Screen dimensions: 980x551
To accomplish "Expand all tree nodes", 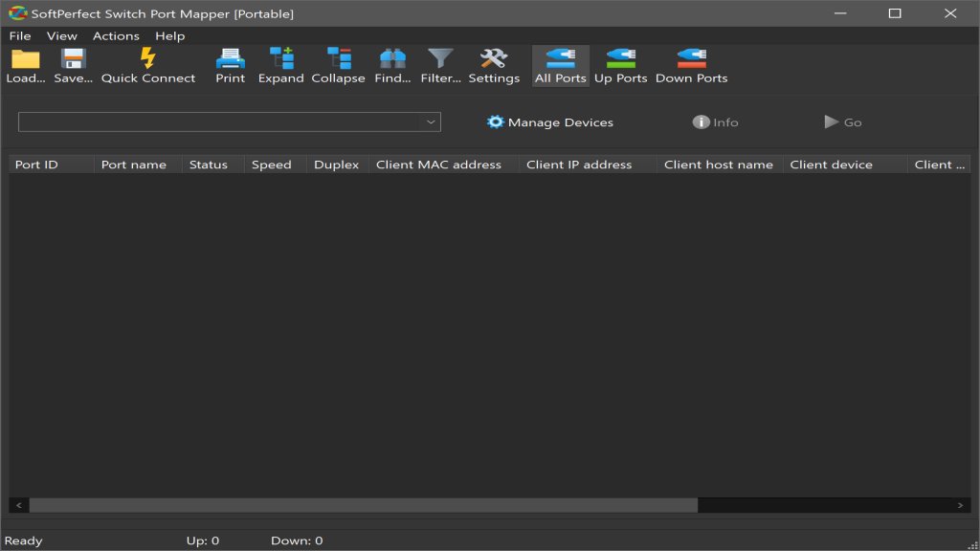I will click(280, 66).
